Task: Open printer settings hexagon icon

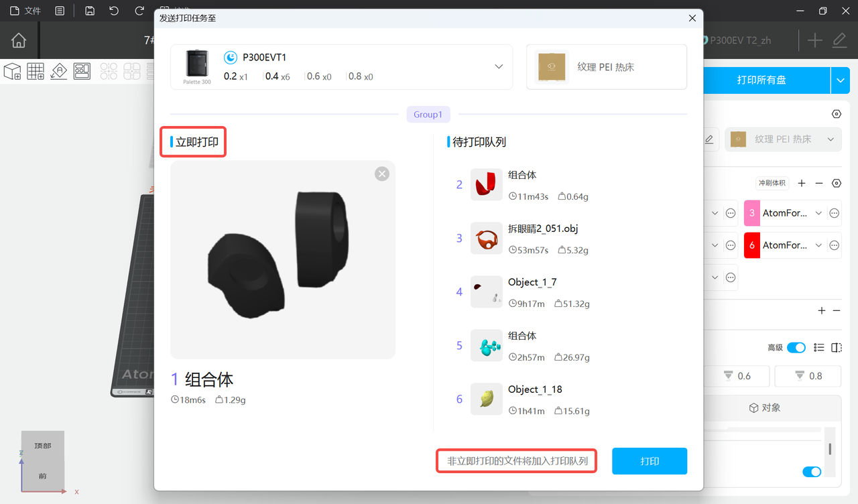Action: click(x=836, y=114)
